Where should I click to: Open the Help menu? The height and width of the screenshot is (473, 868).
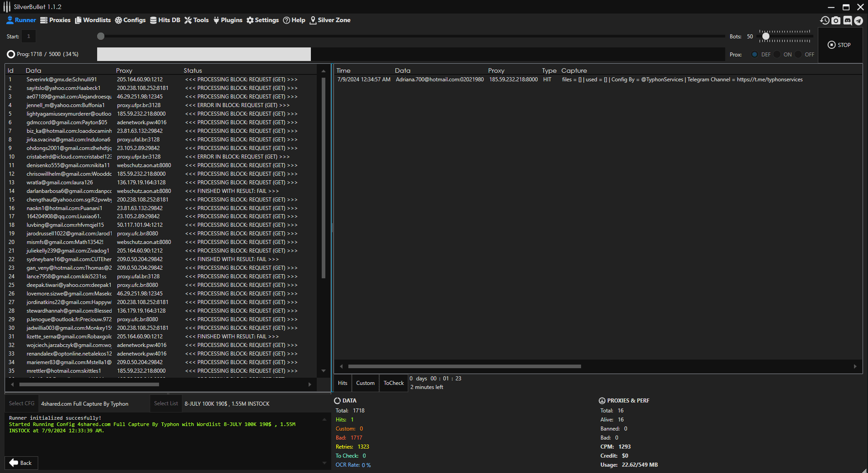pyautogui.click(x=294, y=20)
